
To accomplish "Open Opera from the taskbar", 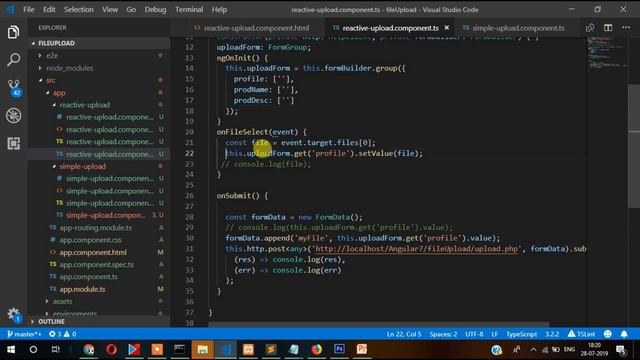I will tap(111, 349).
